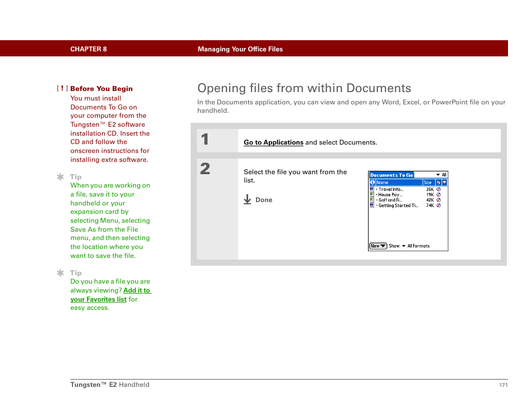
Task: Click the sync status icon in the Golf and Fi row
Action: click(439, 200)
